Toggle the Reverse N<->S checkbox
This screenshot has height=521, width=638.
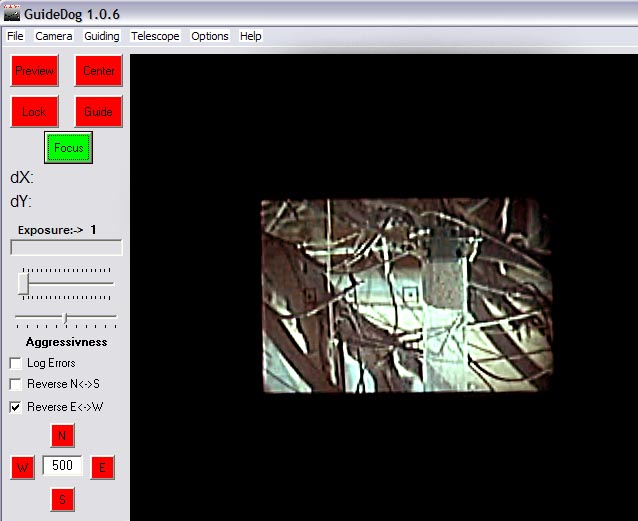[15, 384]
